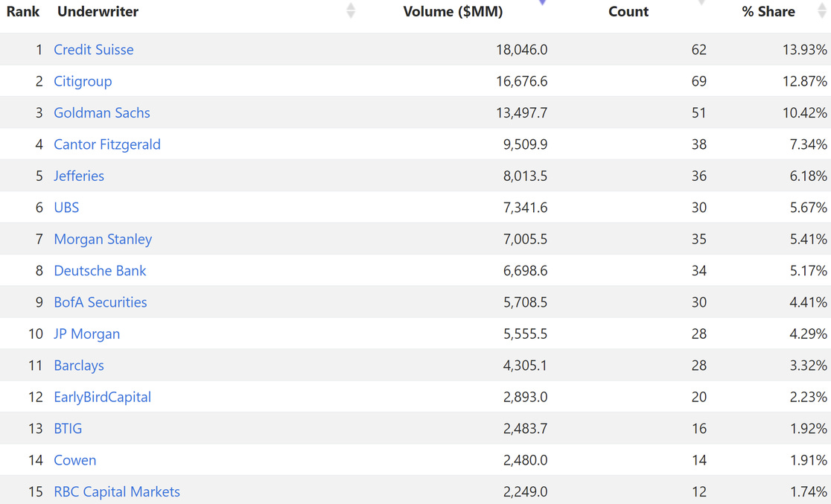Select RBC Capital Markets count of 12

click(x=699, y=491)
